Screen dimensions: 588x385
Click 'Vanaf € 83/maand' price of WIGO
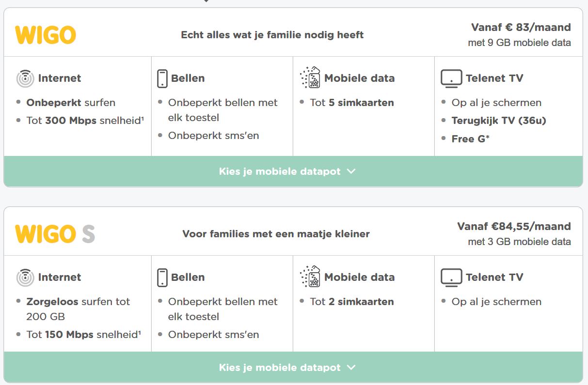[x=521, y=27]
